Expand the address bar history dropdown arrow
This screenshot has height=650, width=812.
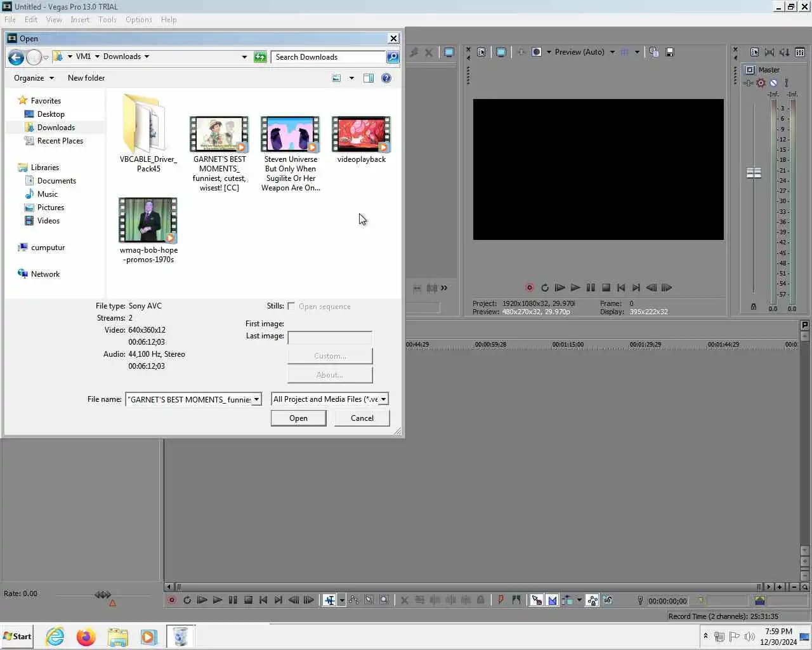pos(244,57)
